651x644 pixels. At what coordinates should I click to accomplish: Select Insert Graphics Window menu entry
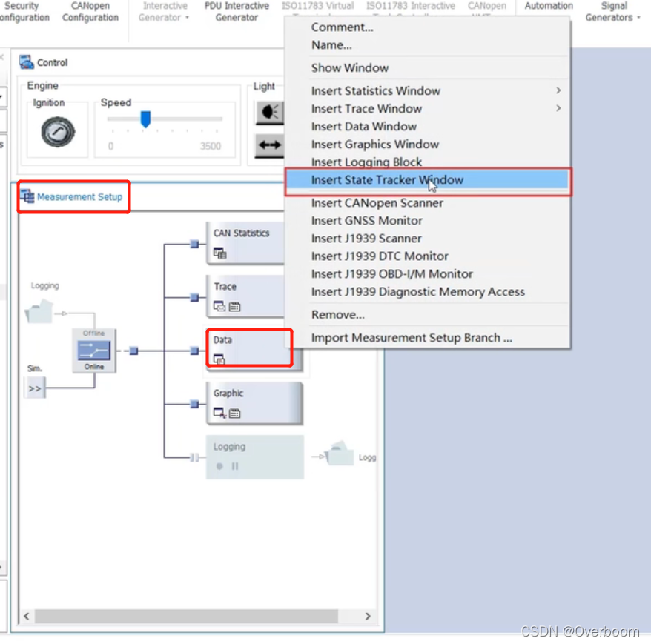428,145
